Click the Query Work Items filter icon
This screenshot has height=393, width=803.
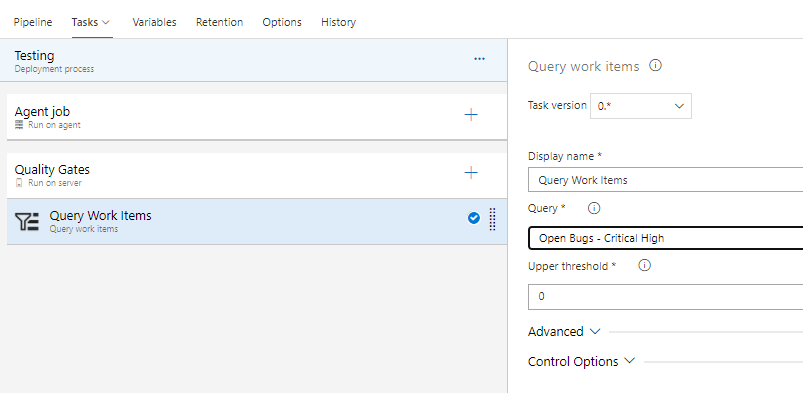[x=27, y=221]
